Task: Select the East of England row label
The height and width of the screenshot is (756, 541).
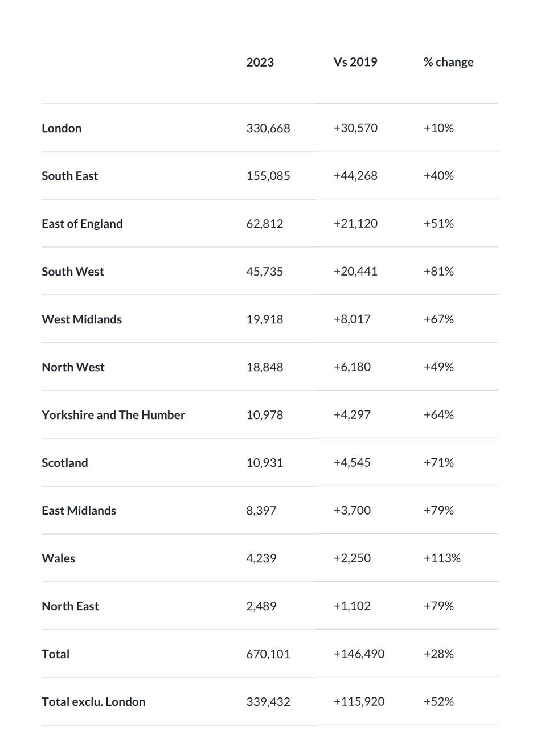Action: 82,224
